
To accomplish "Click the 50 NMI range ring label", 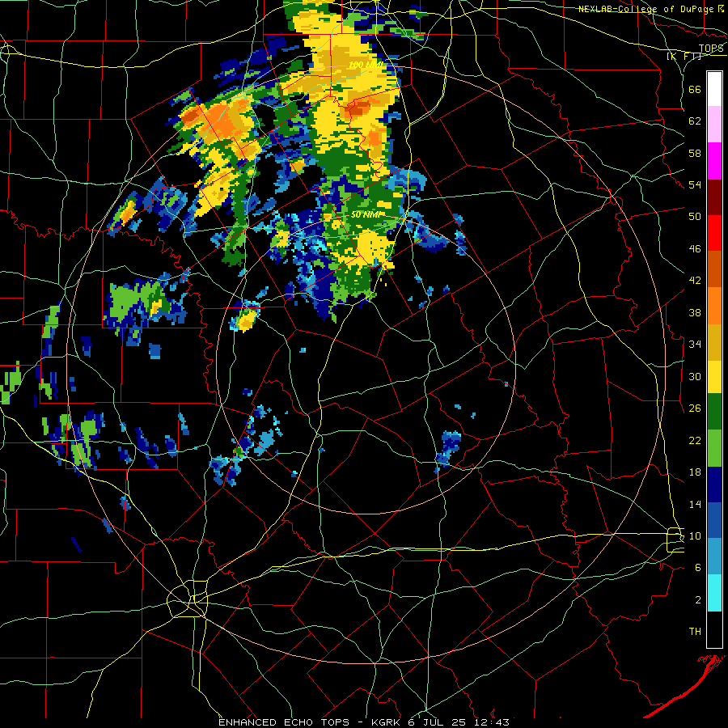I will (365, 214).
